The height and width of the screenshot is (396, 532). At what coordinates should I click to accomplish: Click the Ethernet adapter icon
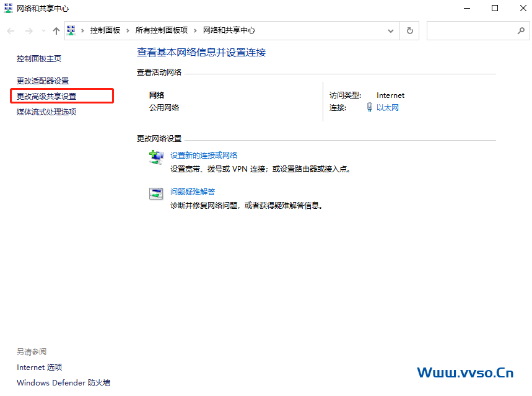point(370,107)
